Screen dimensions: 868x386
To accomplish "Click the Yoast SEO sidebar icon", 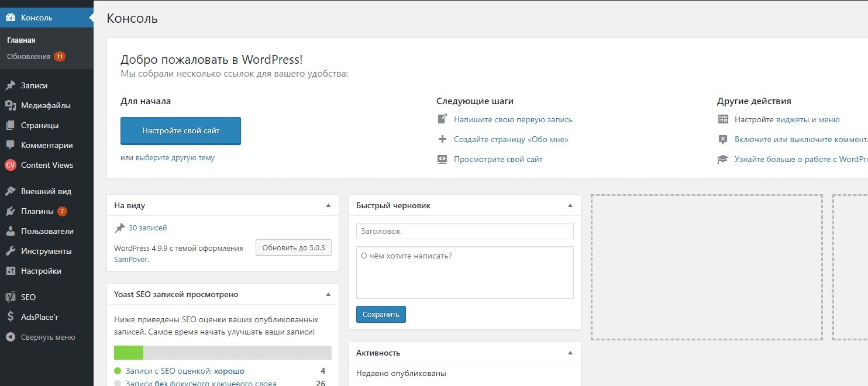I will (x=10, y=297).
